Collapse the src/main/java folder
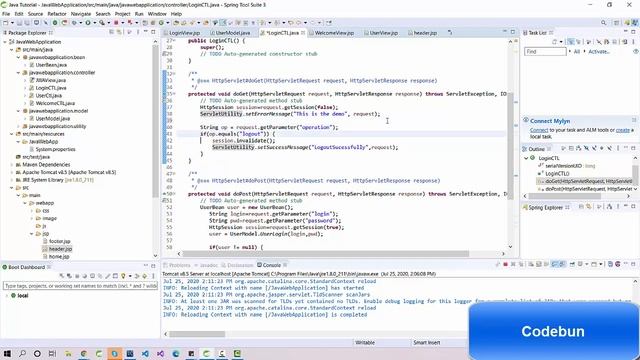This screenshot has height=360, width=640. tap(12, 50)
